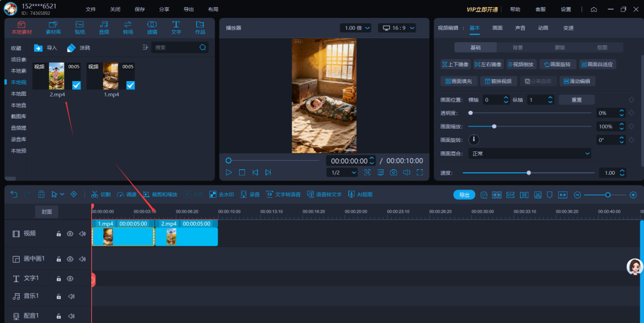
Task: Open the AI抠图 cutout tool
Action: click(x=360, y=194)
